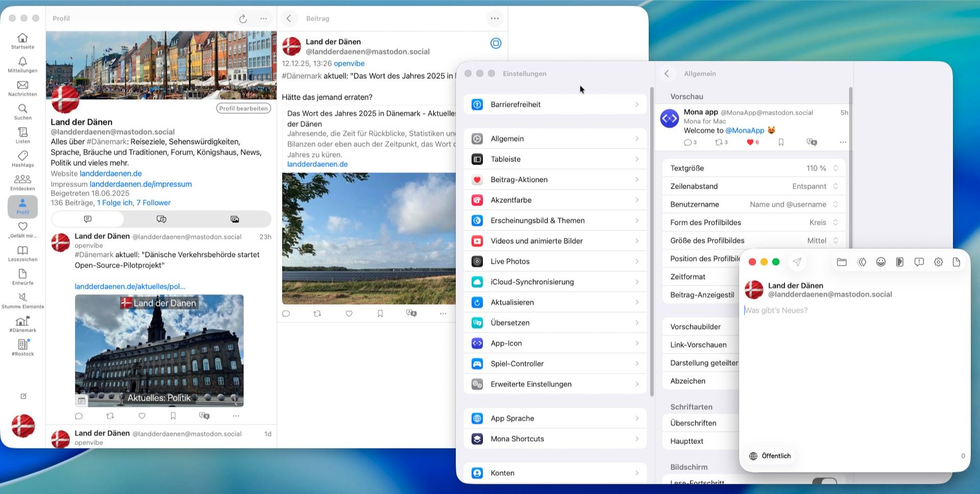This screenshot has width=980, height=494.
Task: Select the media tab in profile segmented control
Action: (235, 219)
